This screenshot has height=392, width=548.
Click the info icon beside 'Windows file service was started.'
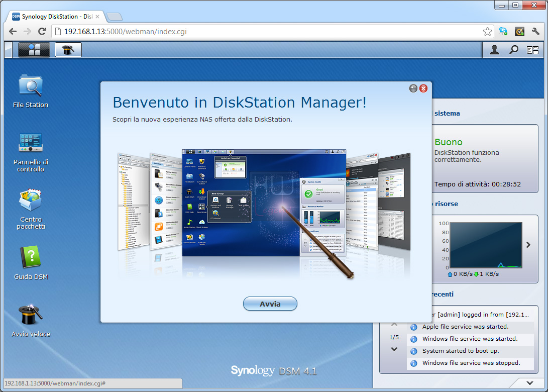click(x=414, y=339)
